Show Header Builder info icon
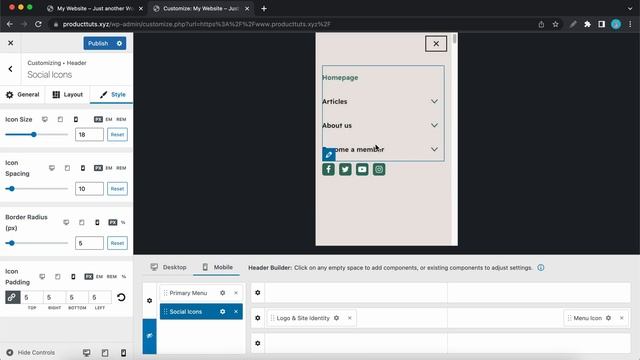This screenshot has height=360, width=640. [x=541, y=268]
